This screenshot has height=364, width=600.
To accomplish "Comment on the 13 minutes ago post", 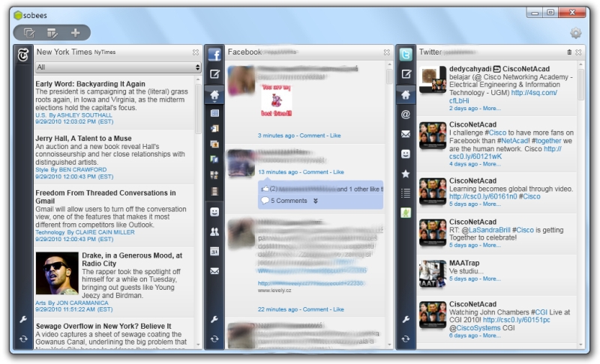I will pos(315,172).
